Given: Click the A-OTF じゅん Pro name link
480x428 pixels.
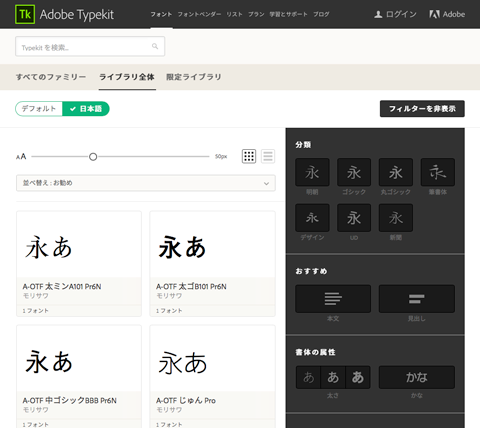Looking at the screenshot, I should tap(186, 401).
